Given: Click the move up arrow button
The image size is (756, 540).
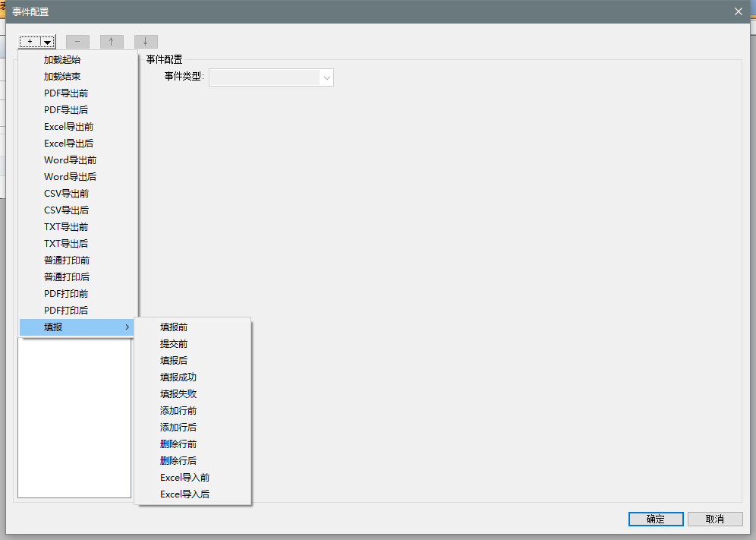Looking at the screenshot, I should tap(112, 42).
